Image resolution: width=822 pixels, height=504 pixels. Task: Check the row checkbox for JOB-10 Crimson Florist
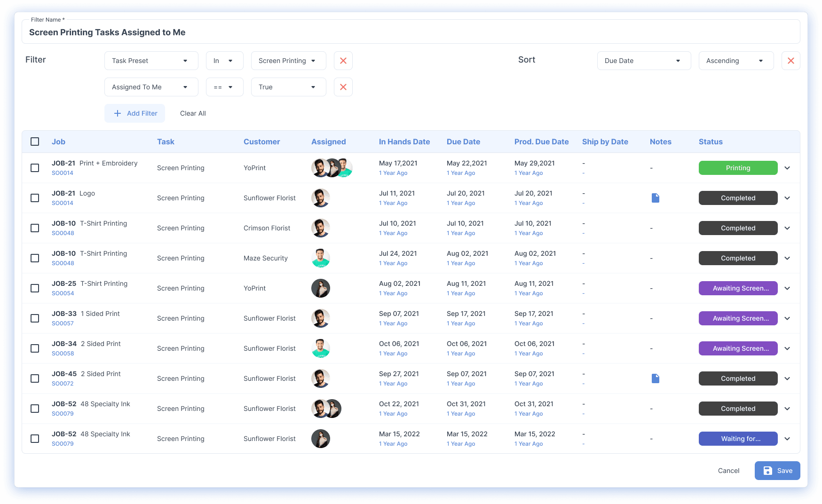[35, 228]
